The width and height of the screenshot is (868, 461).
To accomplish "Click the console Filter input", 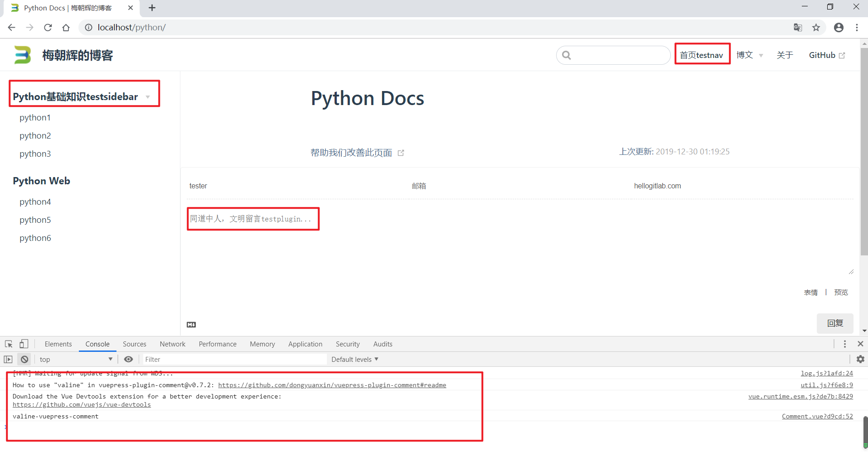I will point(234,360).
